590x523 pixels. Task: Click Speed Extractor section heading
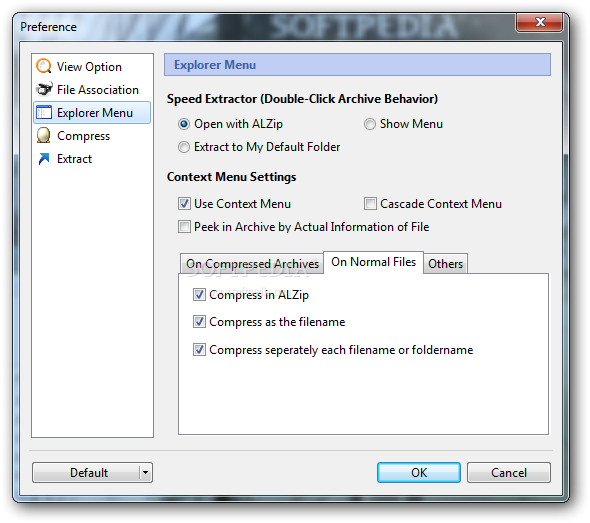coord(302,99)
